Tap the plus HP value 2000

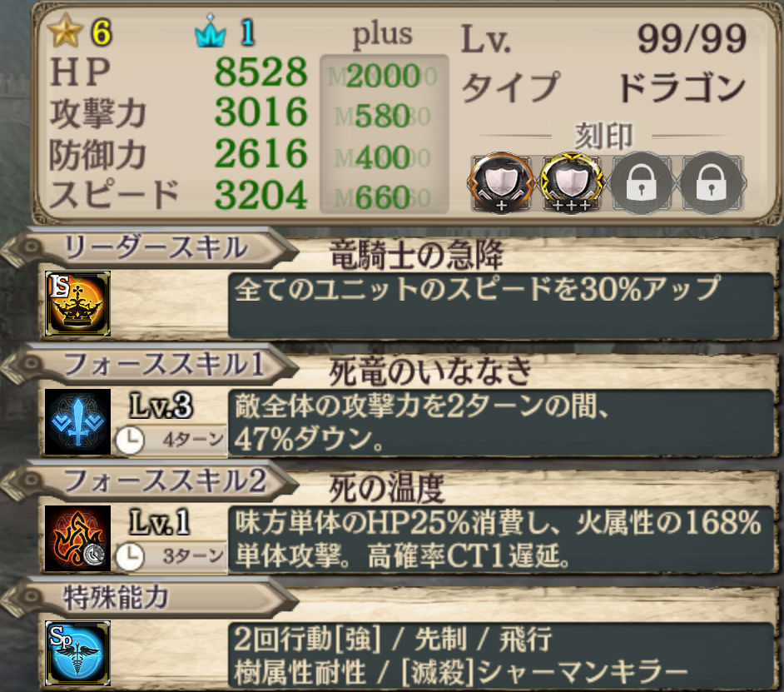coord(384,76)
